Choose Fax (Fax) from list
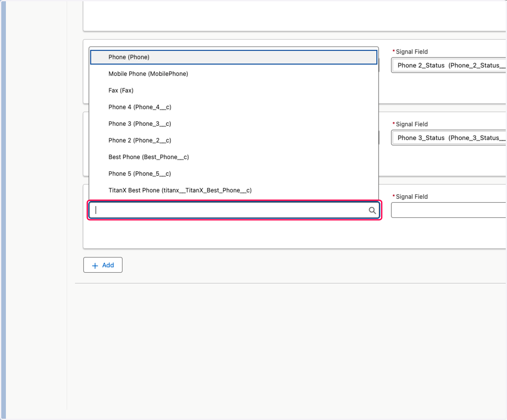This screenshot has height=420, width=507. click(x=234, y=90)
